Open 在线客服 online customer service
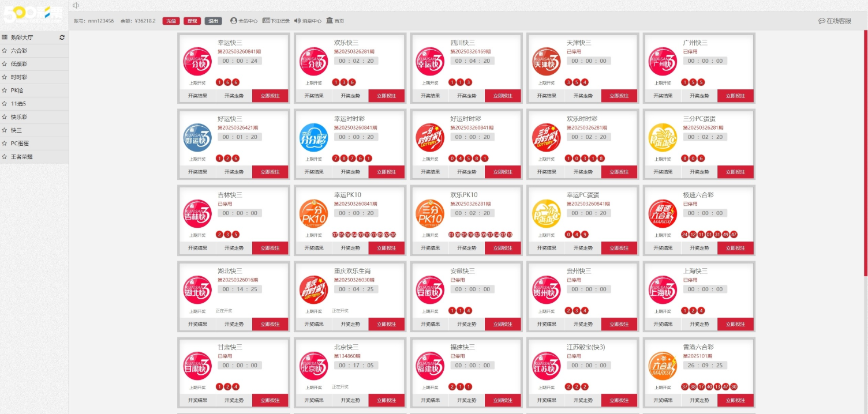868x414 pixels. coord(835,21)
